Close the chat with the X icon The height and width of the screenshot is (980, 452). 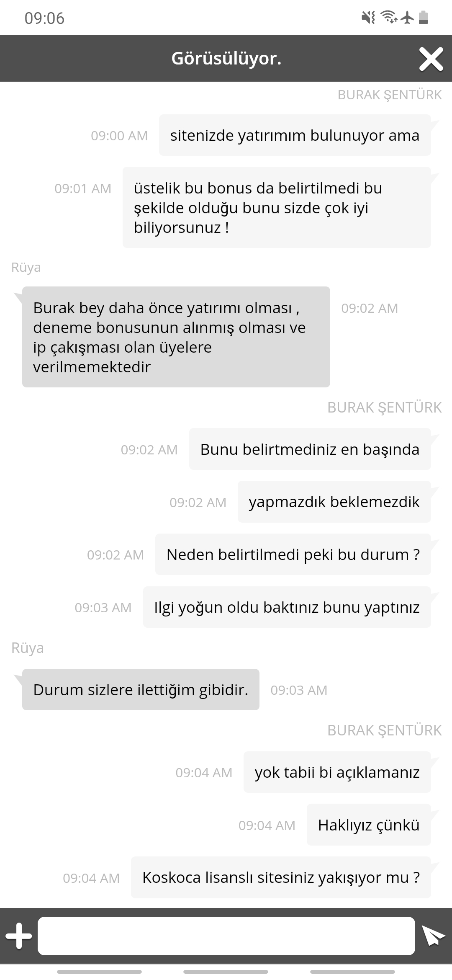431,59
